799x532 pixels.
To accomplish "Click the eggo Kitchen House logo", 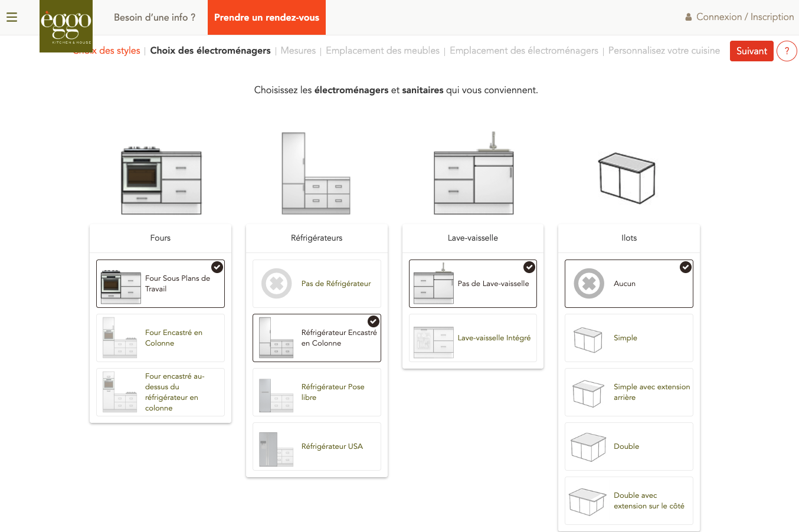I will pos(66,26).
